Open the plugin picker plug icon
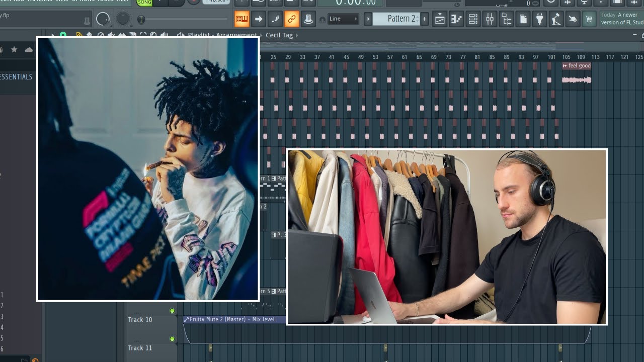The height and width of the screenshot is (362, 644). tap(539, 19)
